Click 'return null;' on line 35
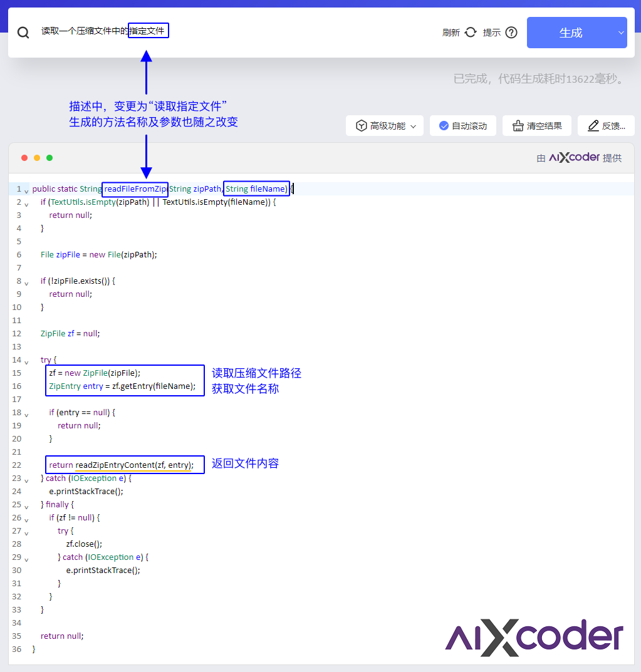 tap(62, 636)
